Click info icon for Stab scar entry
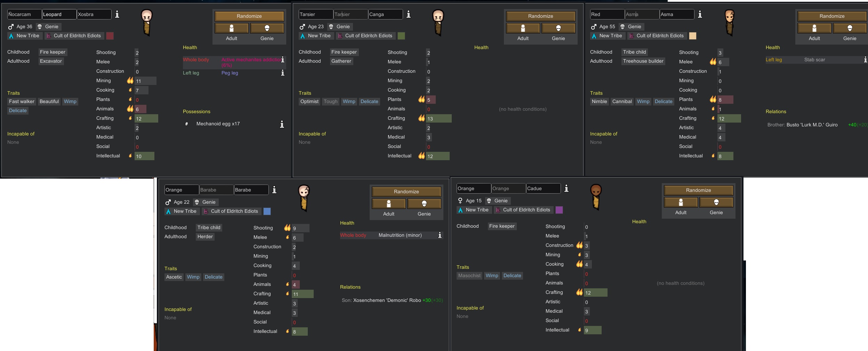Image resolution: width=868 pixels, height=351 pixels. (x=865, y=60)
